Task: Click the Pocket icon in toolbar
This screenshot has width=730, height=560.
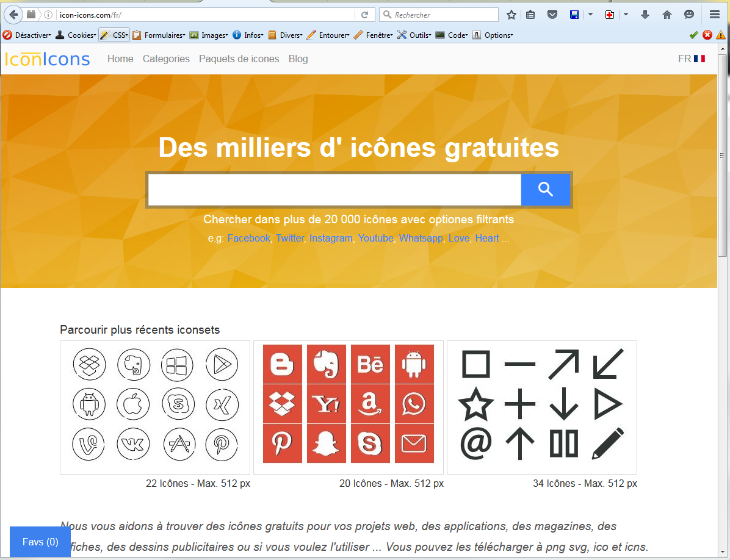Action: pos(552,15)
